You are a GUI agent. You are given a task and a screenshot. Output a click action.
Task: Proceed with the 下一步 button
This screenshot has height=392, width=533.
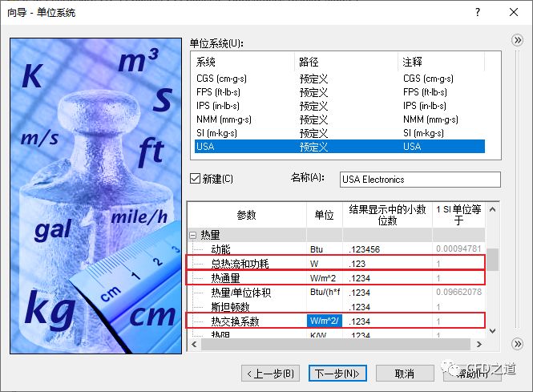pos(337,374)
